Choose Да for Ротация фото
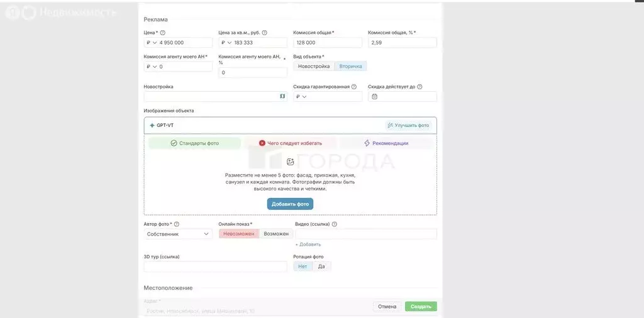This screenshot has width=644, height=318. (321, 266)
